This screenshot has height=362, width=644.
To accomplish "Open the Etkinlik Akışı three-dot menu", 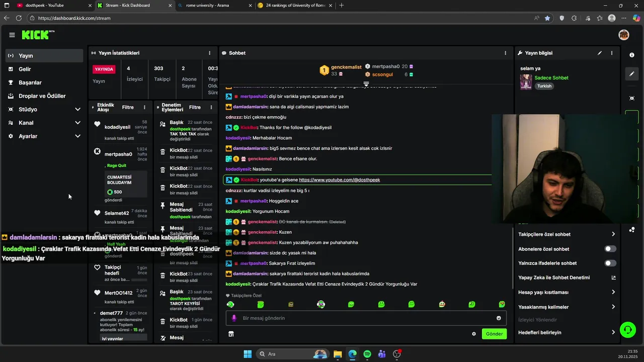I will point(144,107).
